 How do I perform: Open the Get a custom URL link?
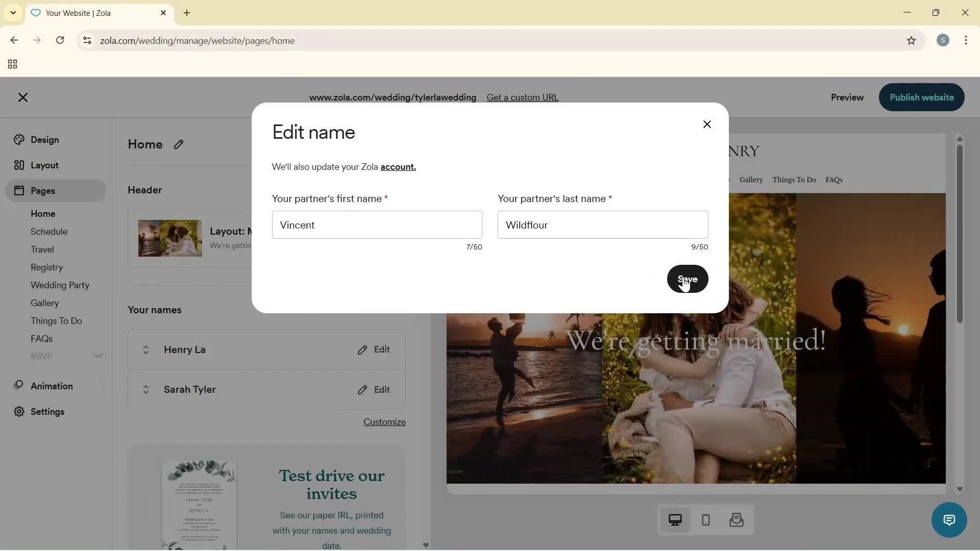(522, 97)
